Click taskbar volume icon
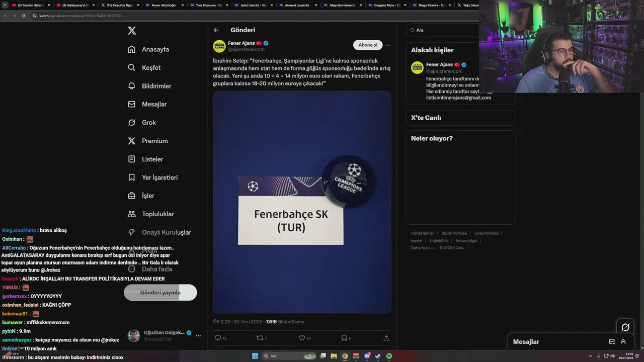The width and height of the screenshot is (644, 362). coord(612,356)
